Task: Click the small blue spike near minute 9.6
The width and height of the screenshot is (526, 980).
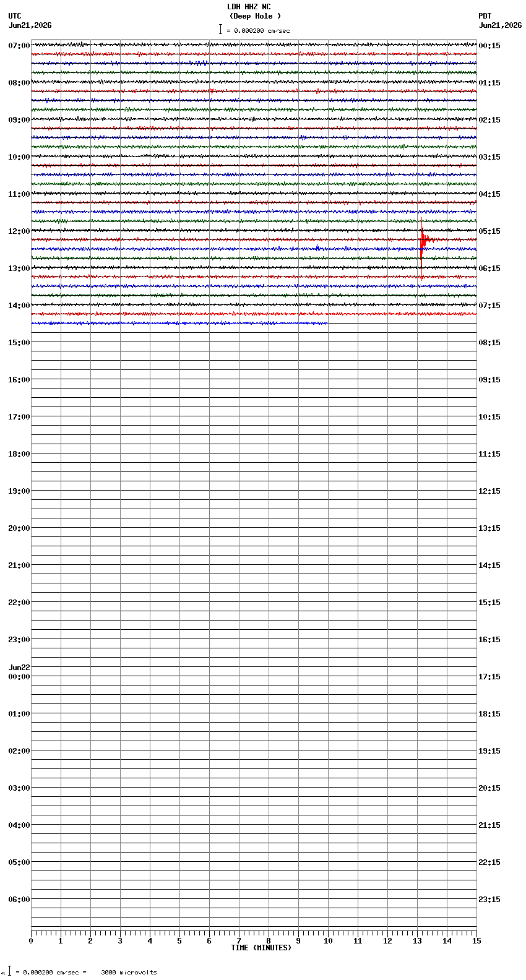Action: tap(317, 247)
